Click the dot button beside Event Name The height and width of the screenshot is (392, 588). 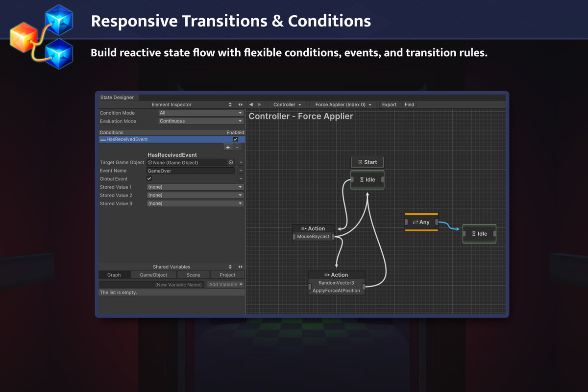241,171
